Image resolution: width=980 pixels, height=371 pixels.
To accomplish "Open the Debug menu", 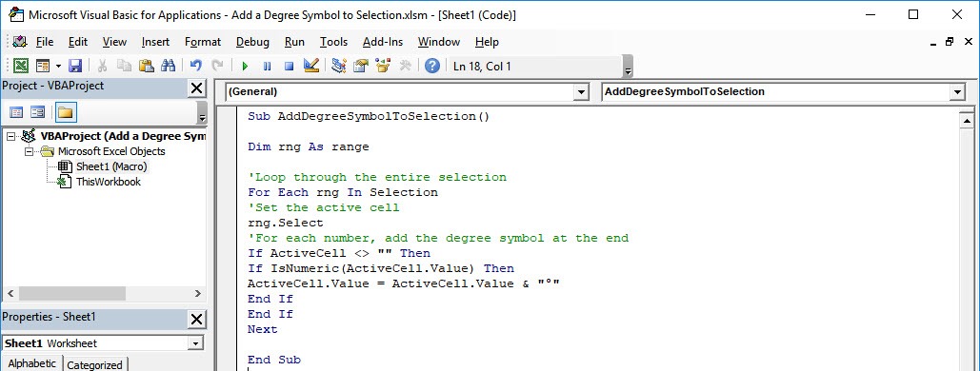I will pos(252,42).
